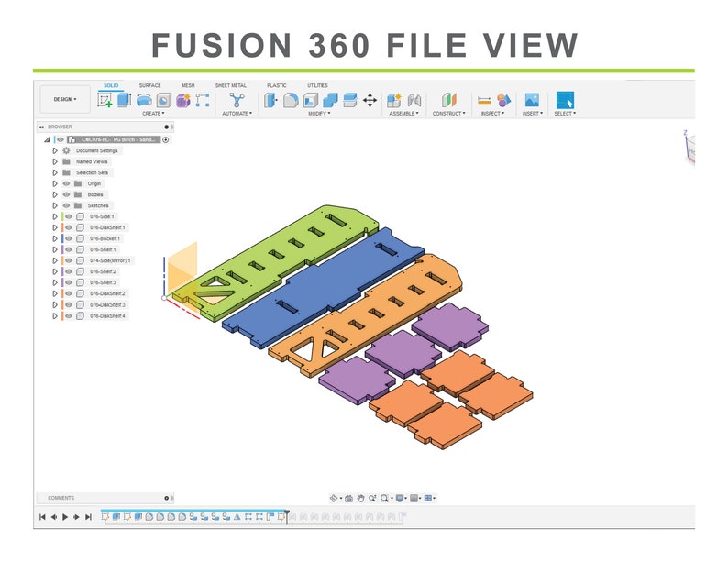Open the CONSTRUCT menu
The height and width of the screenshot is (562, 728).
448,114
